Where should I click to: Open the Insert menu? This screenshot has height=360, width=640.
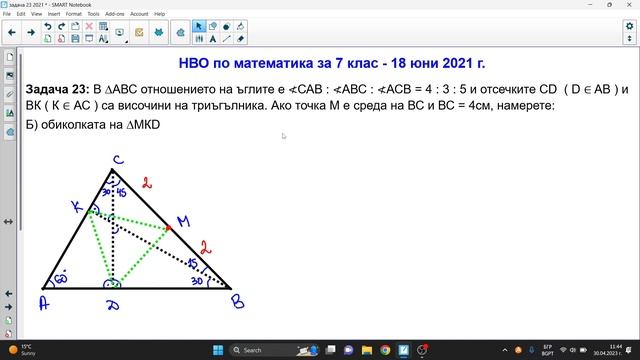(x=54, y=14)
